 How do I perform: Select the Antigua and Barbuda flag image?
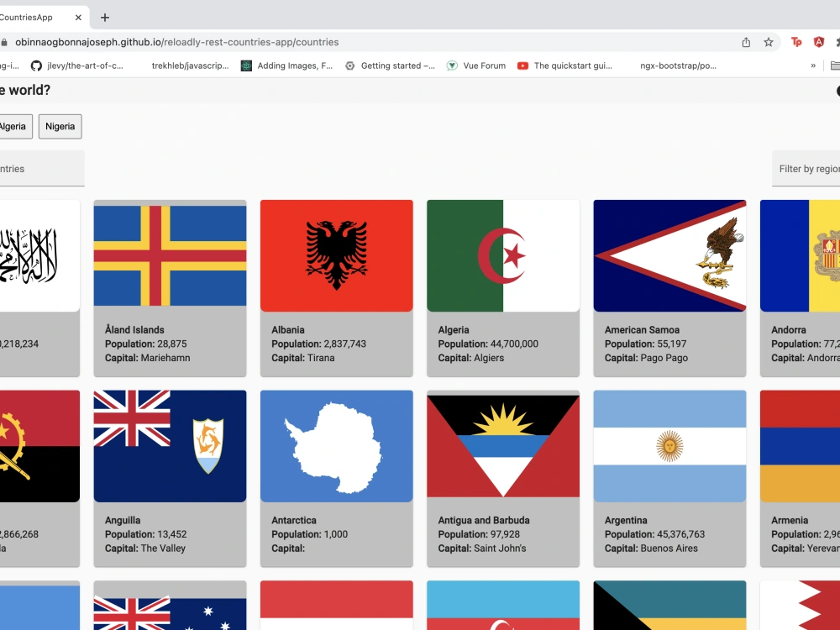[x=503, y=446]
